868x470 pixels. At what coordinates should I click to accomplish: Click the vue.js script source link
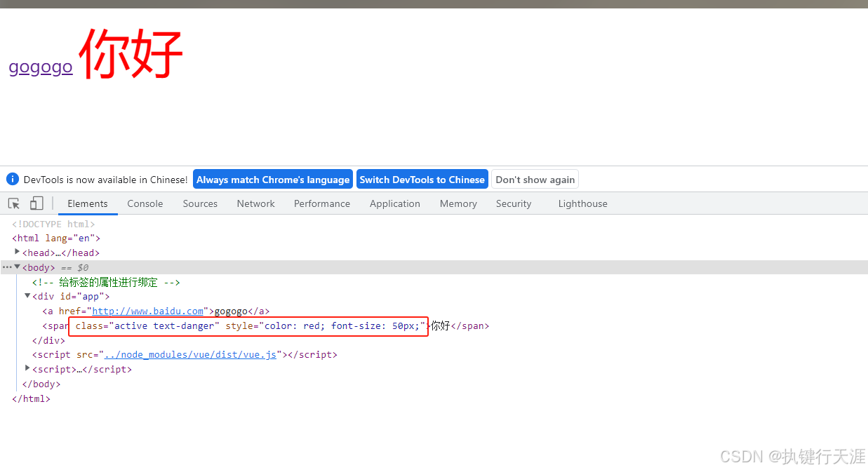190,354
